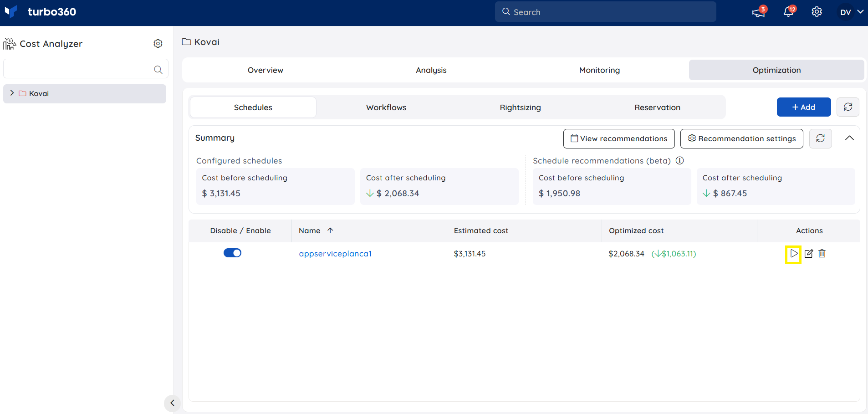Open the announcements megaphone icon
This screenshot has width=868, height=414.
pos(759,12)
